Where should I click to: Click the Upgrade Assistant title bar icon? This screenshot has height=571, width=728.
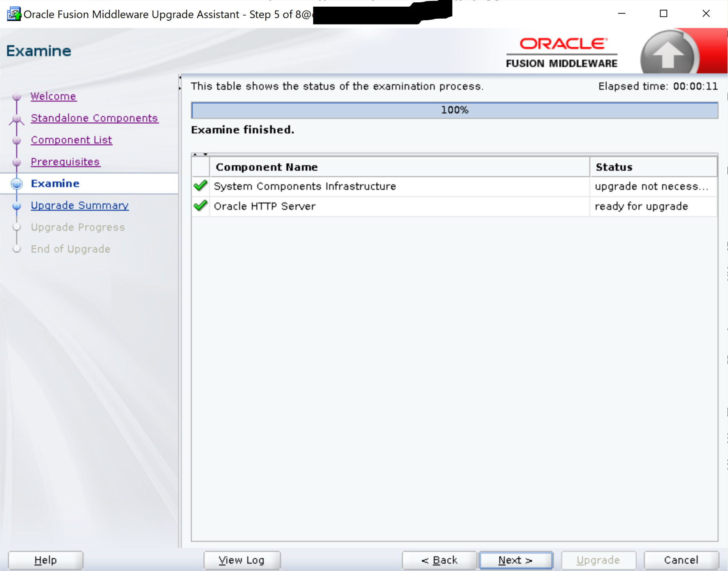click(14, 14)
